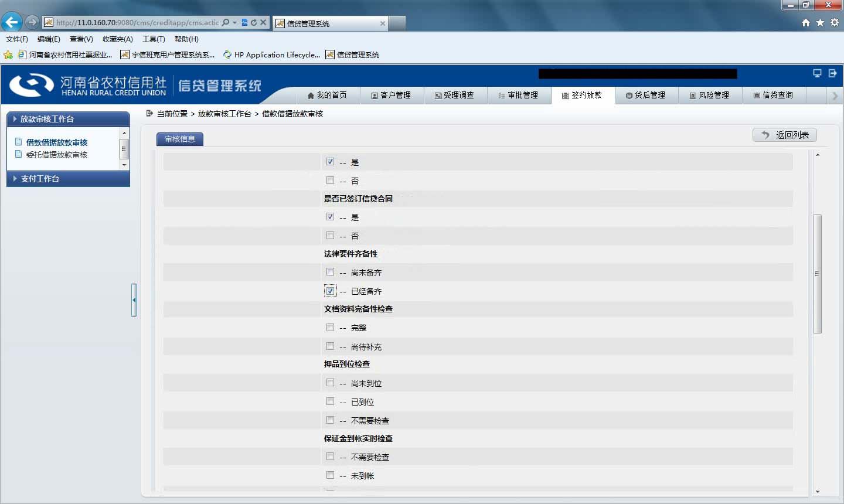The width and height of the screenshot is (844, 504).
Task: Open the 查看(V) menu
Action: [x=81, y=39]
